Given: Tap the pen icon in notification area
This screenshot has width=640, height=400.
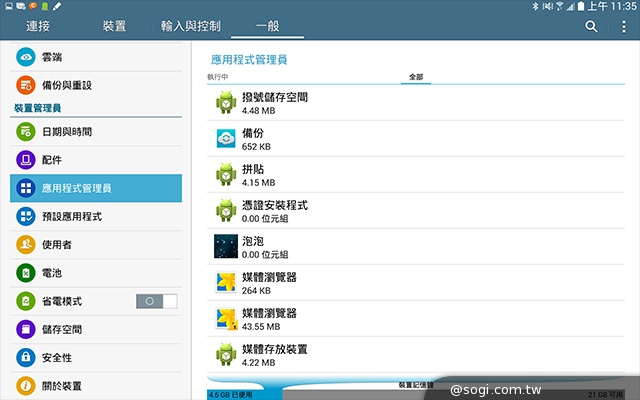Looking at the screenshot, I should click(x=57, y=6).
